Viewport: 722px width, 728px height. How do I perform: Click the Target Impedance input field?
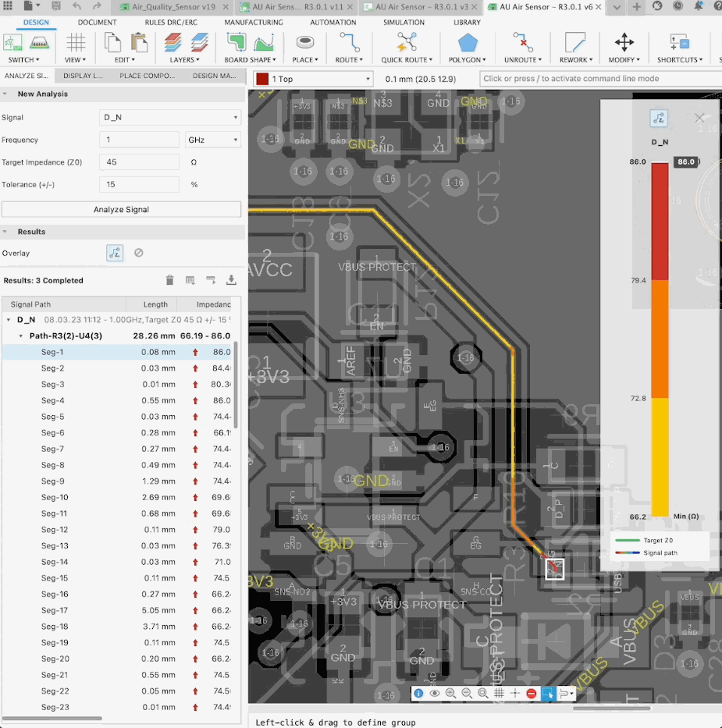(139, 162)
